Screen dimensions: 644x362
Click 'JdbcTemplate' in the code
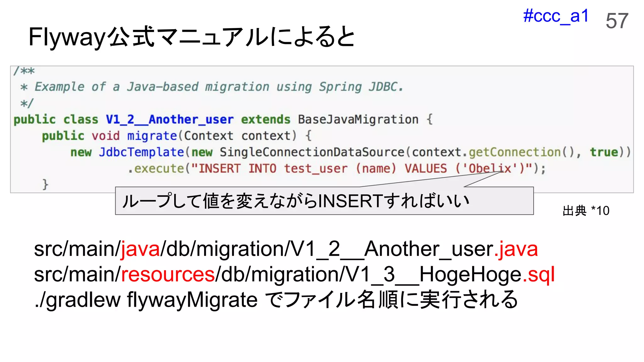click(142, 152)
